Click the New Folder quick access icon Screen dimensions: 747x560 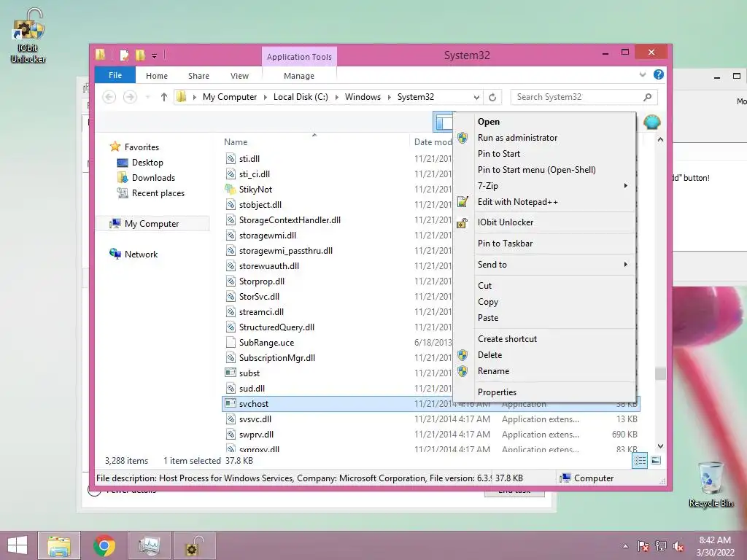tap(140, 55)
